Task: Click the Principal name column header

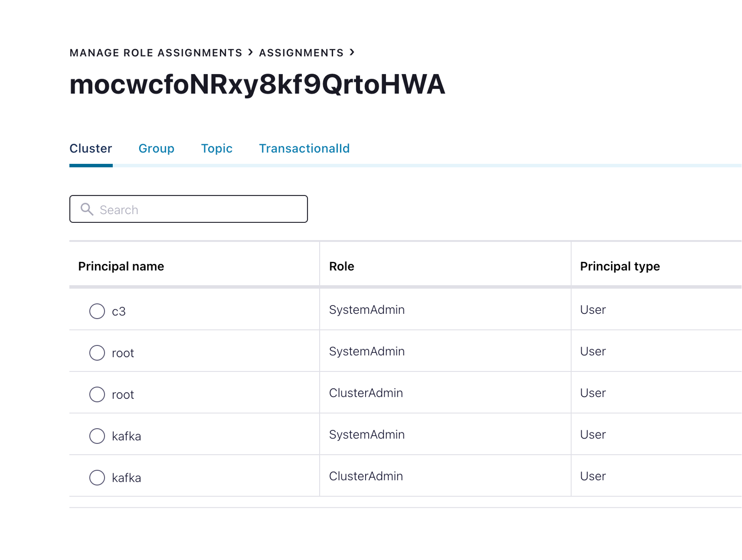Action: (121, 266)
